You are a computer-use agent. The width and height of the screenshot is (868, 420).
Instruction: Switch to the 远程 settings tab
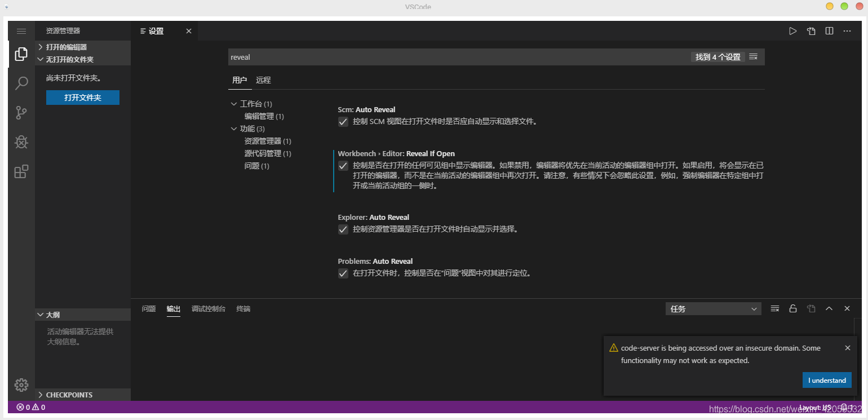point(263,80)
